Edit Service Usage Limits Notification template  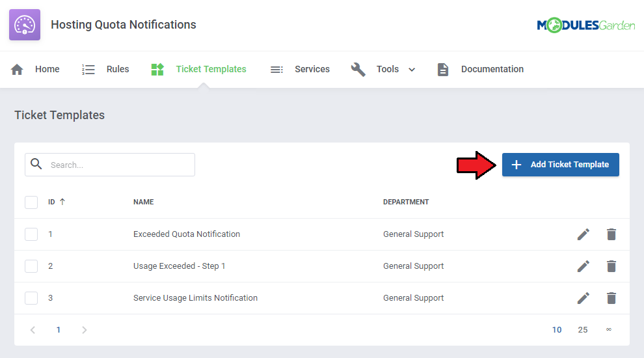(584, 298)
